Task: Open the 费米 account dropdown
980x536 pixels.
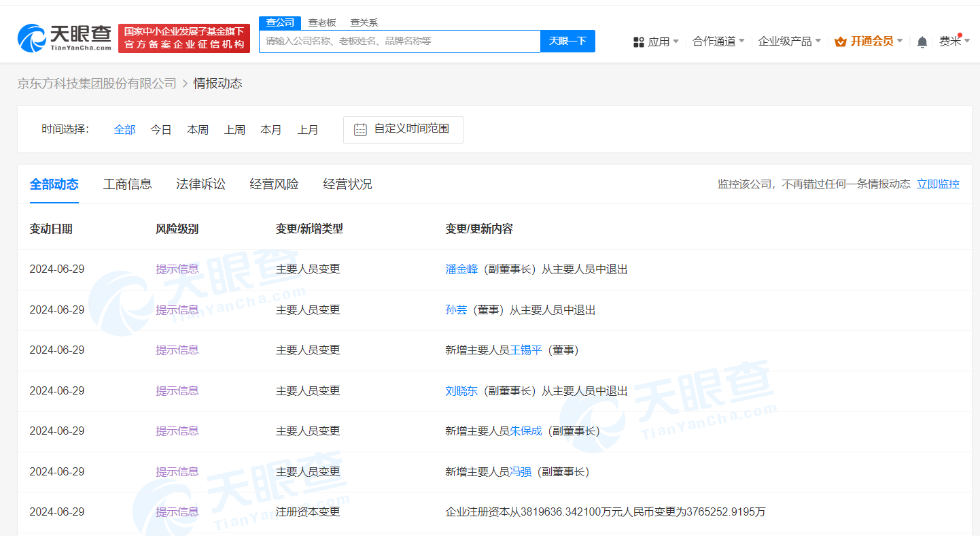Action: click(x=953, y=41)
